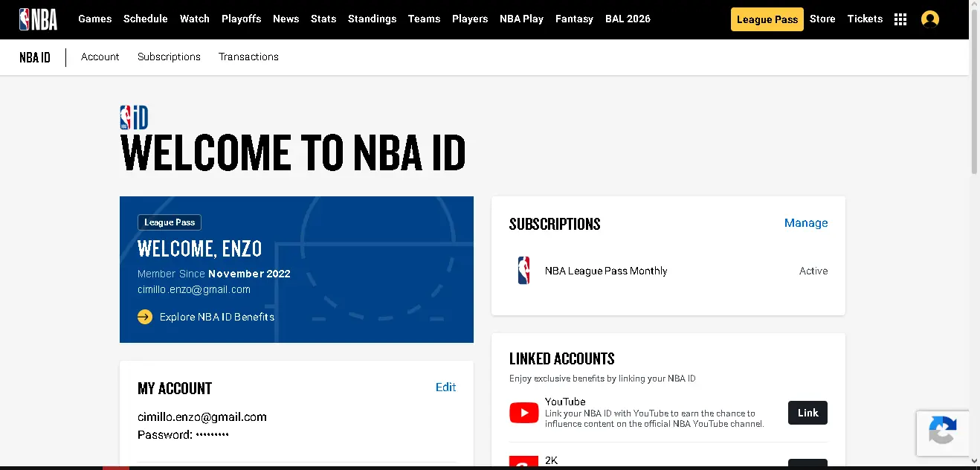Open the Fantasy menu
Image resolution: width=980 pixels, height=470 pixels.
pyautogui.click(x=574, y=19)
